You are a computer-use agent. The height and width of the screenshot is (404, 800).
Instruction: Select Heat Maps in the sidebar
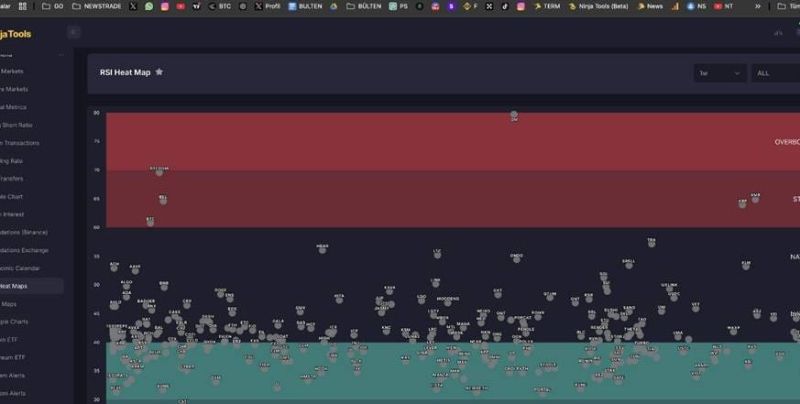(x=31, y=286)
